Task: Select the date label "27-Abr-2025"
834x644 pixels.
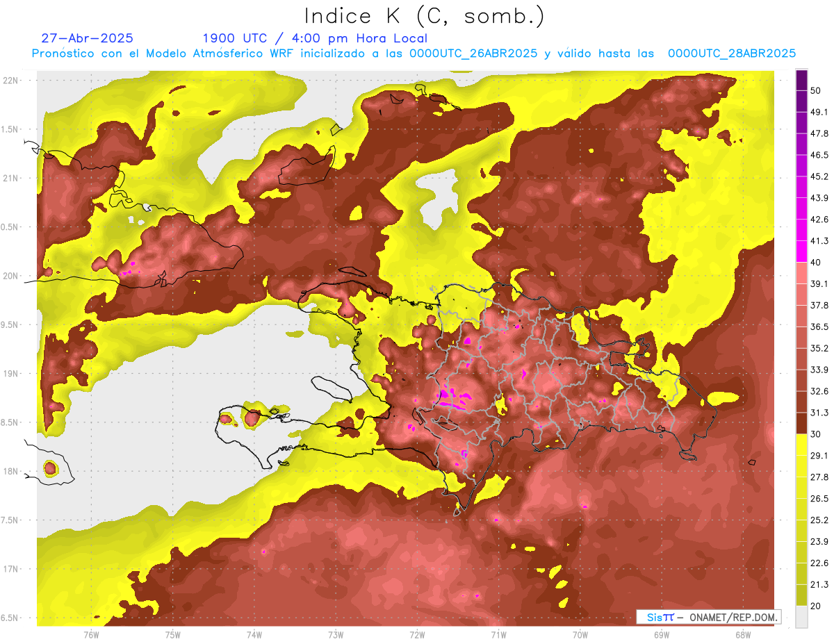Action: tap(88, 38)
